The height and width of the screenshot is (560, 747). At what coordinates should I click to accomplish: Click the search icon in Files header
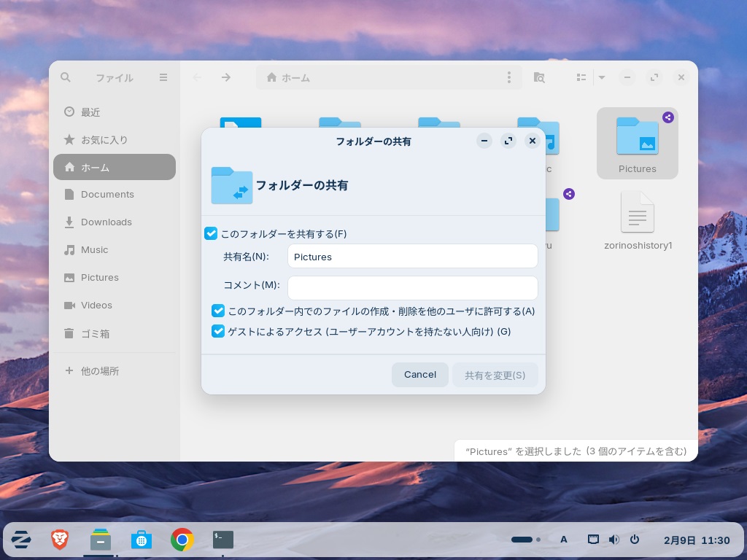tap(66, 77)
